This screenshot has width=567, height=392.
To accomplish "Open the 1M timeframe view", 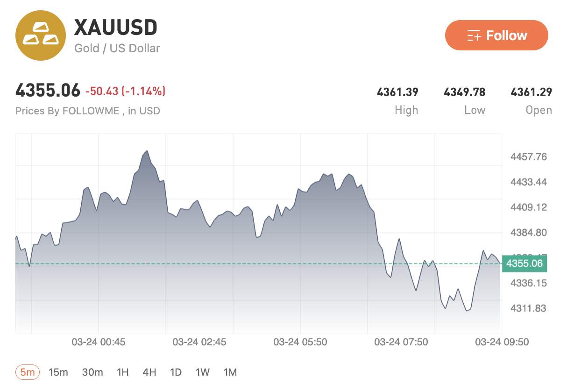I will (230, 372).
